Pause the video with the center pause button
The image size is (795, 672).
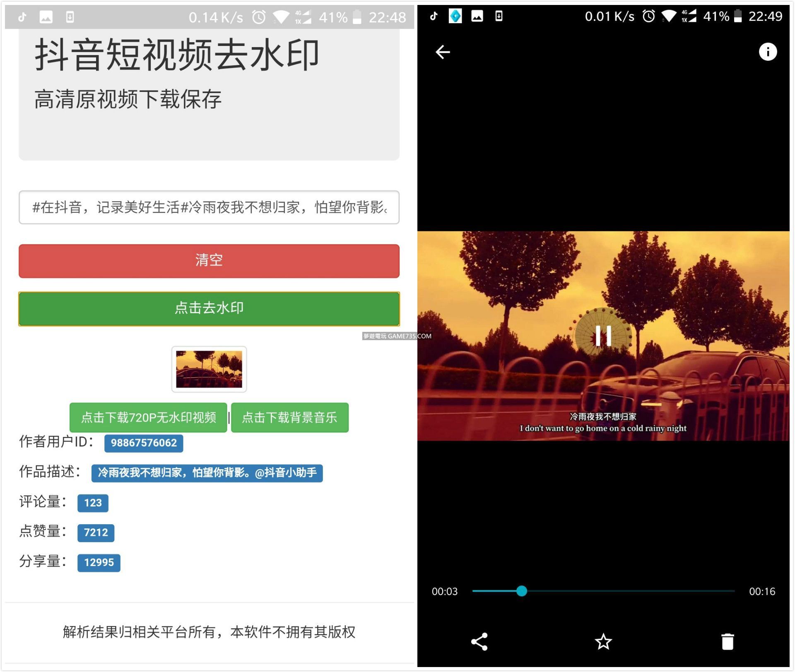point(603,336)
